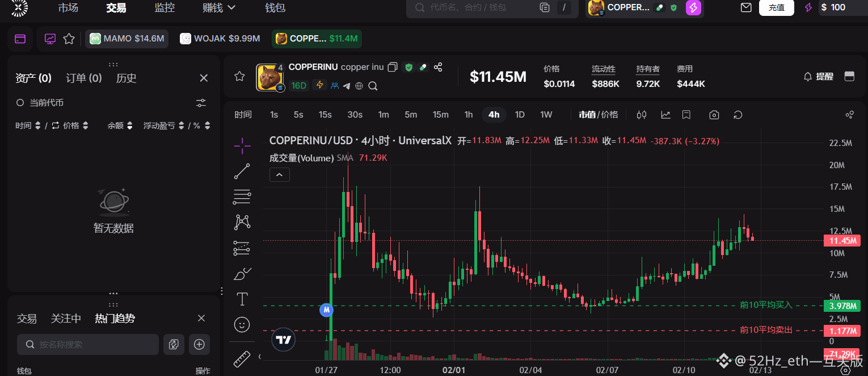Click the wallet card icon in the favorites bar

tap(20, 39)
